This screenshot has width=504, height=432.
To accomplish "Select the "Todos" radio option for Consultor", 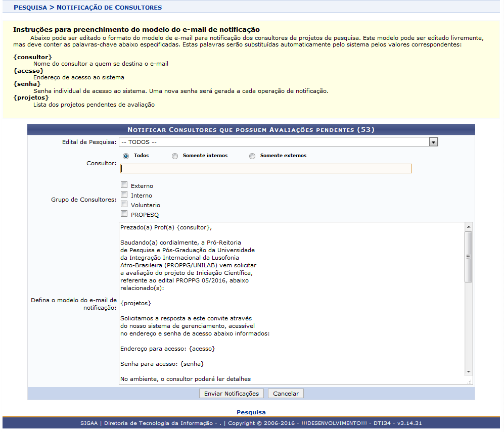I will [x=125, y=156].
